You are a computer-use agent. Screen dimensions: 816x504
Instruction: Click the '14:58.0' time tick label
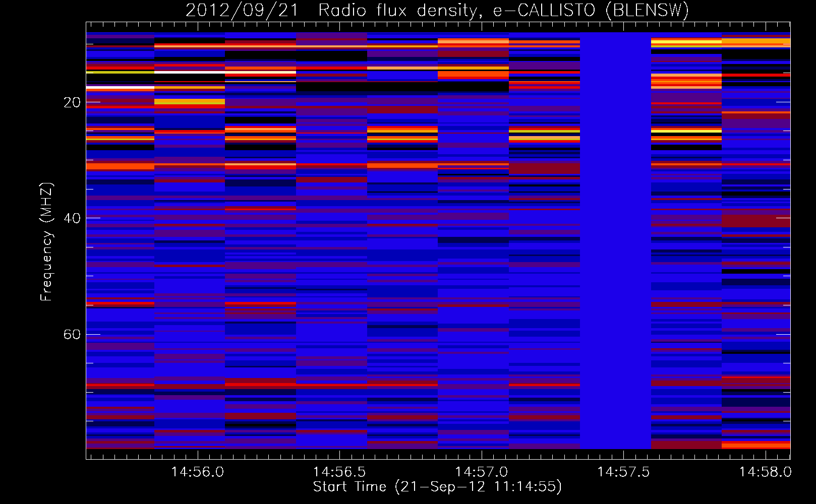pos(766,472)
